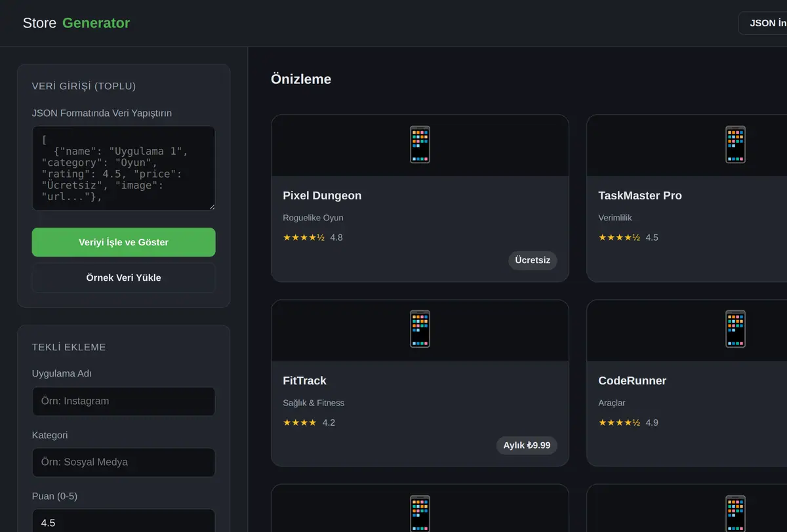Select the CodeRunner card's phone icon
The image size is (787, 532).
pyautogui.click(x=735, y=329)
